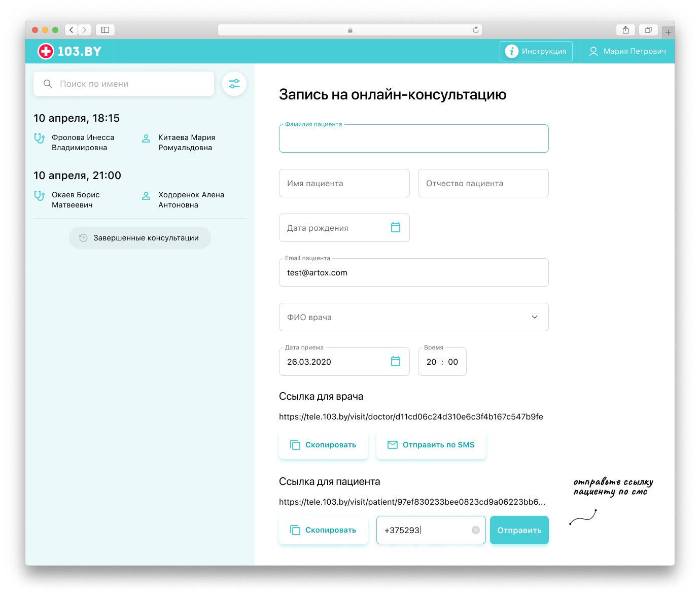Viewport: 700px width, 596px height.
Task: Focus the Поиск по имени field
Action: [x=124, y=84]
